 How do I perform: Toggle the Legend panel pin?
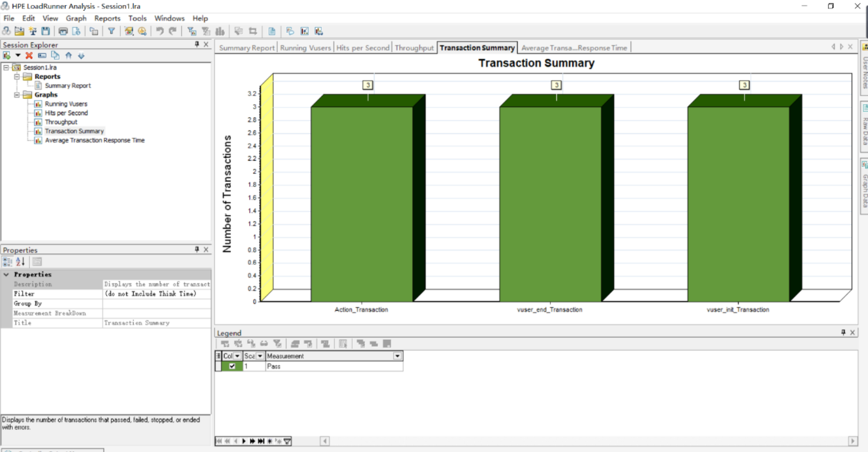843,332
